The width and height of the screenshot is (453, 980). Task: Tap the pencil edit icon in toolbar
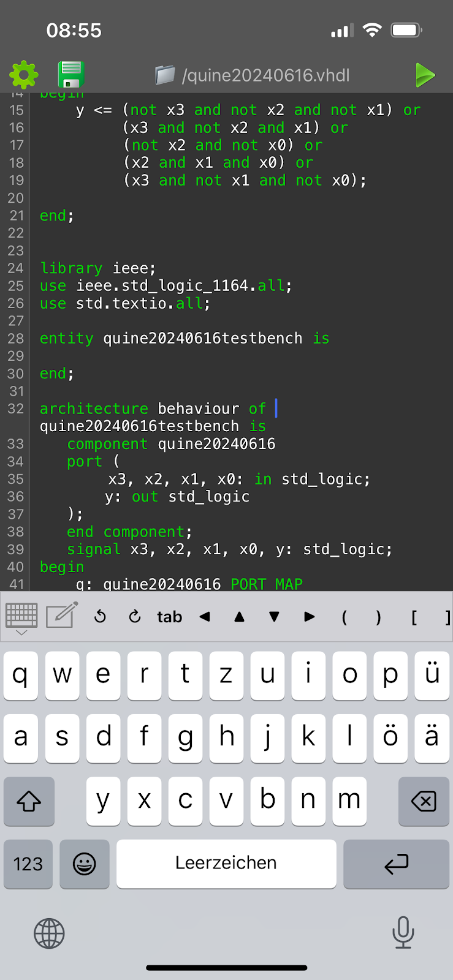pyautogui.click(x=62, y=616)
